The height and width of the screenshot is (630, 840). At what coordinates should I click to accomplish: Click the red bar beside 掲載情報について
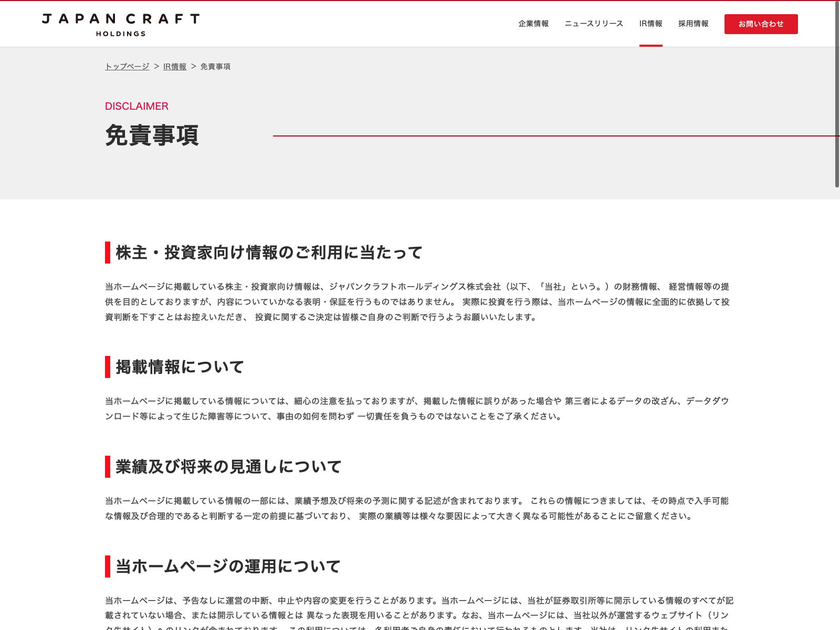click(108, 367)
